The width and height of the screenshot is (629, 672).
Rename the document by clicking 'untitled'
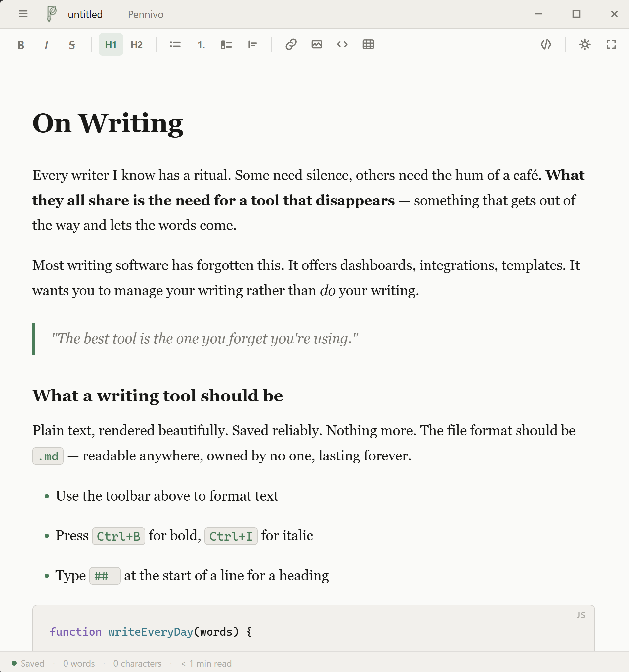tap(85, 14)
